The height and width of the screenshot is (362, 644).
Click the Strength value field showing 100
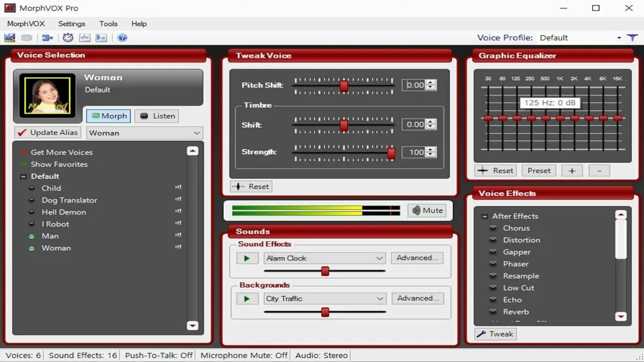[x=414, y=152]
